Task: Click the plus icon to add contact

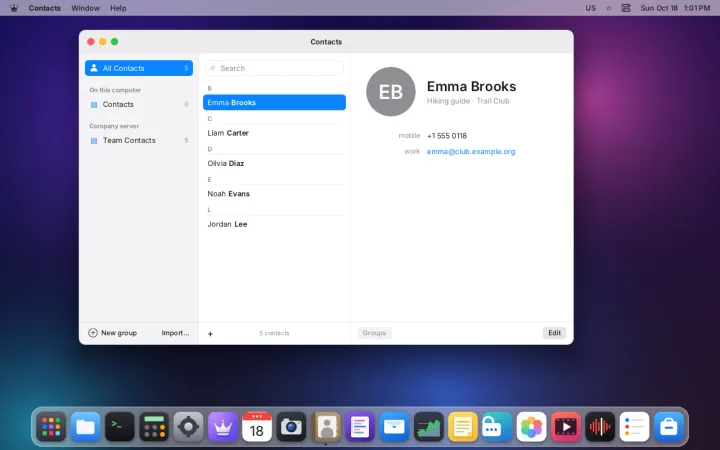Action: 210,334
